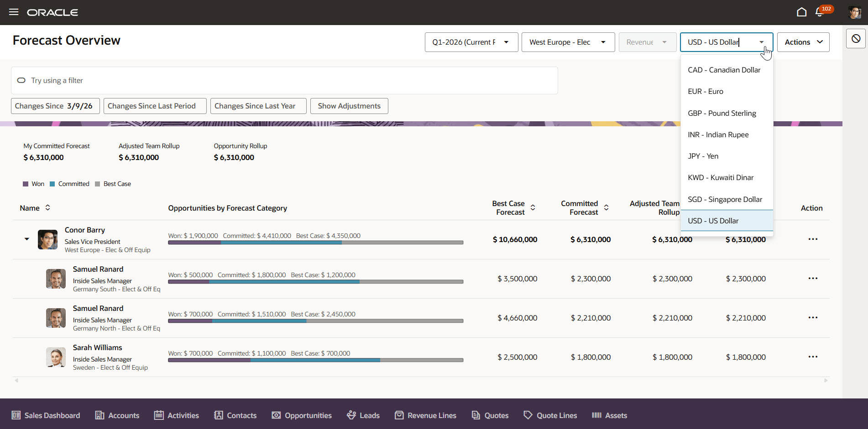Open the Actions button menu

point(803,42)
